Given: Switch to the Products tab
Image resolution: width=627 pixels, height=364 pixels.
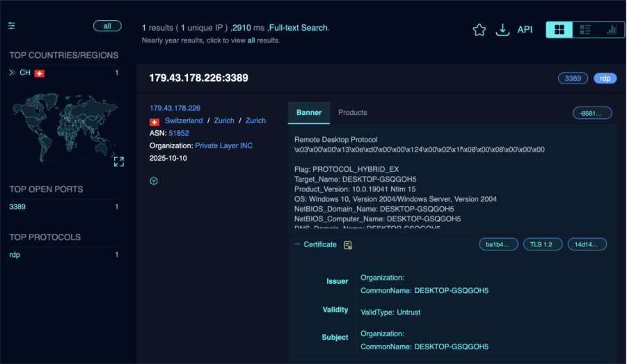Looking at the screenshot, I should (352, 112).
